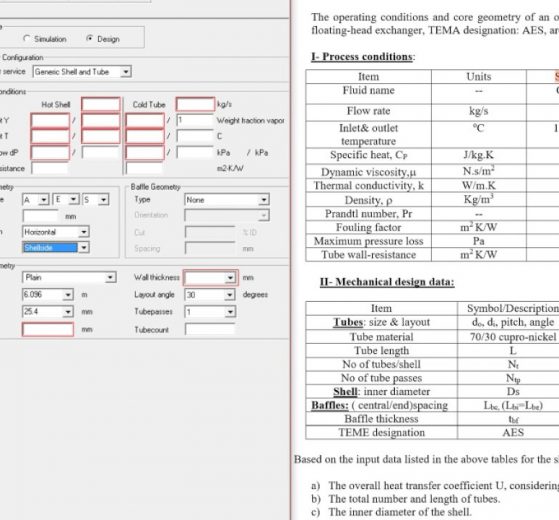Click the cold-side fouling resistance field before m2-K/W
This screenshot has width=559, height=520.
(x=144, y=168)
